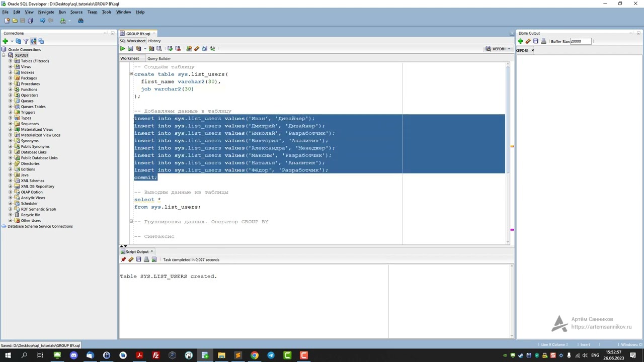Expand the Scheduler node
This screenshot has width=644, height=362.
(x=10, y=203)
